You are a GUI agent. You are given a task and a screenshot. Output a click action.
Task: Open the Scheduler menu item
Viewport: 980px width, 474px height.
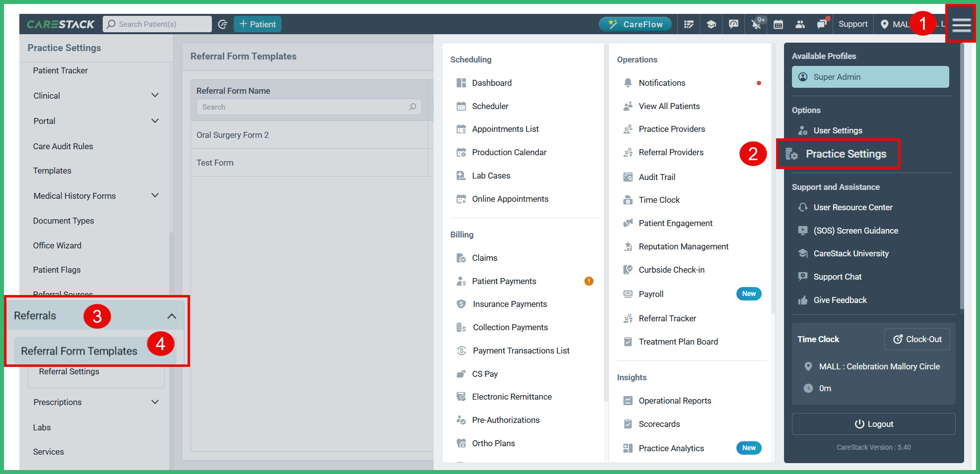pos(490,106)
